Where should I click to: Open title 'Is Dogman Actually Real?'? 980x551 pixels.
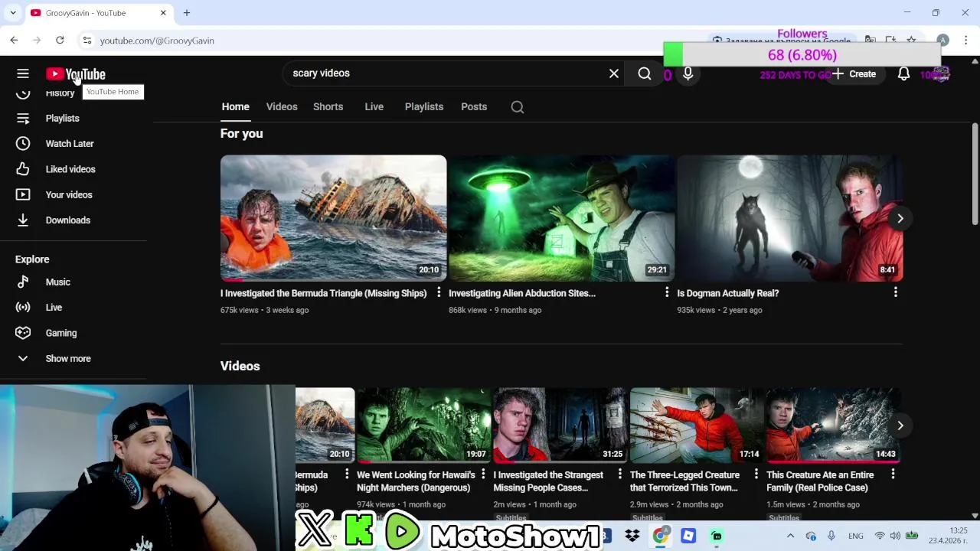click(x=728, y=293)
